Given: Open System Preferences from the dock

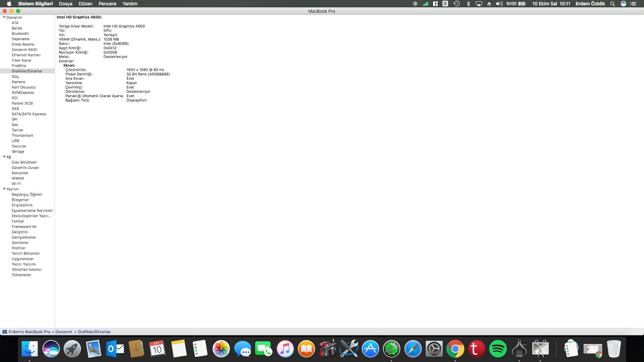Looking at the screenshot, I should [x=434, y=349].
